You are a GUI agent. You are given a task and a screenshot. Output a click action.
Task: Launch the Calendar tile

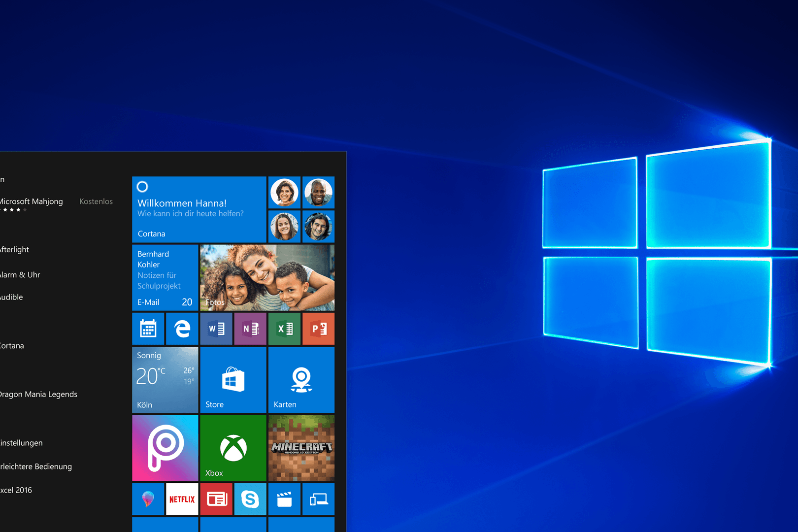click(148, 329)
